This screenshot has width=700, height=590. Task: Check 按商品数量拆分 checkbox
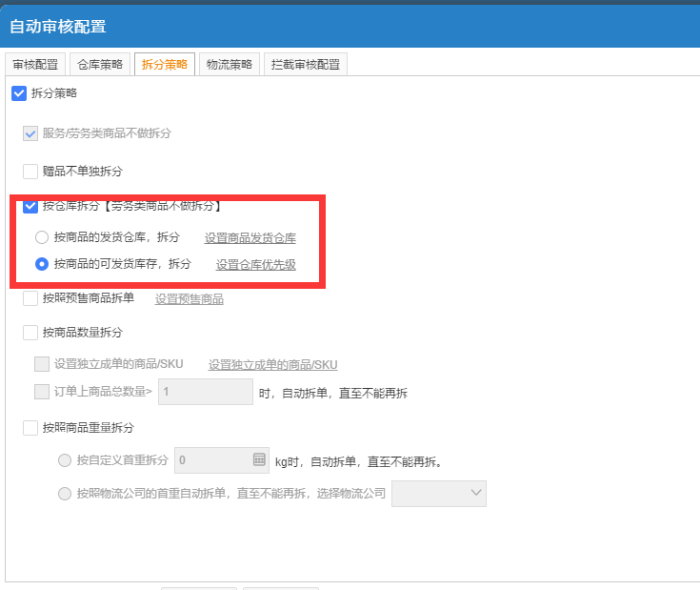click(30, 333)
